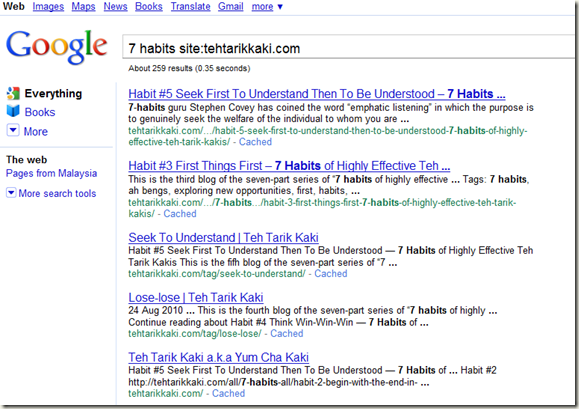Open the more menu in the top bar
The image size is (579, 409).
pyautogui.click(x=267, y=6)
